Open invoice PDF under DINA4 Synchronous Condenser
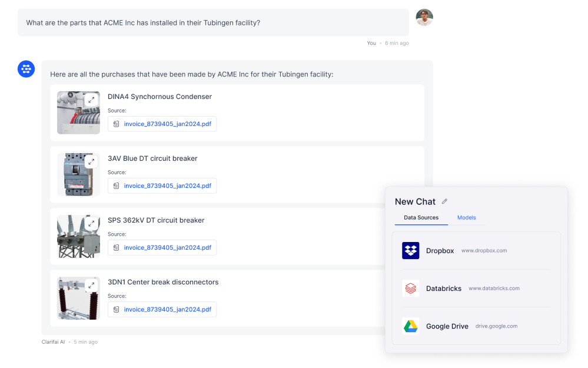This screenshot has height=368, width=588. pyautogui.click(x=162, y=124)
